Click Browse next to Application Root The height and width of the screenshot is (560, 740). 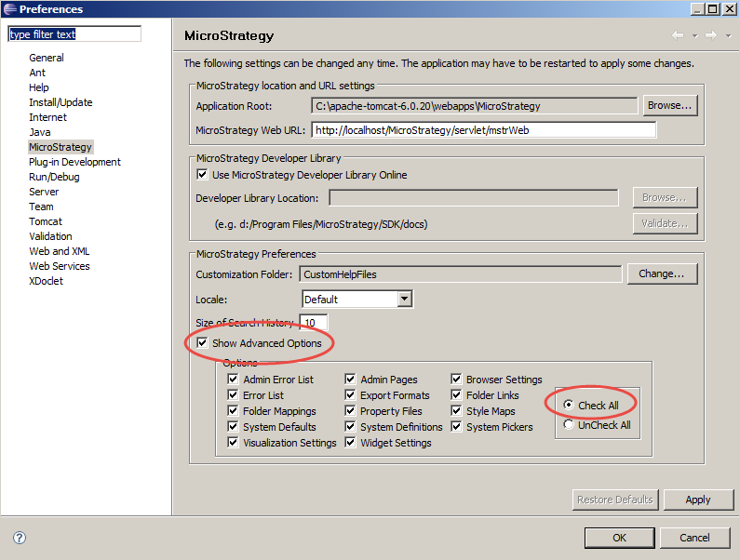coord(670,106)
